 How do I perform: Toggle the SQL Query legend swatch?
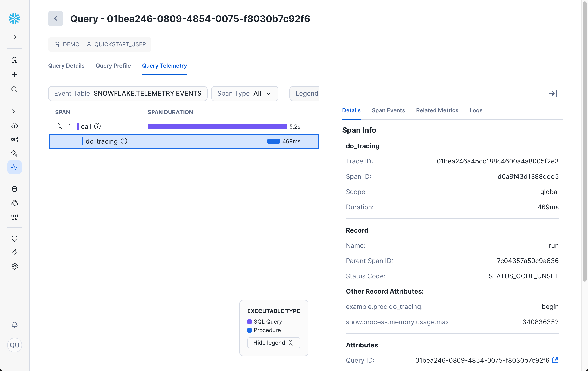point(250,321)
